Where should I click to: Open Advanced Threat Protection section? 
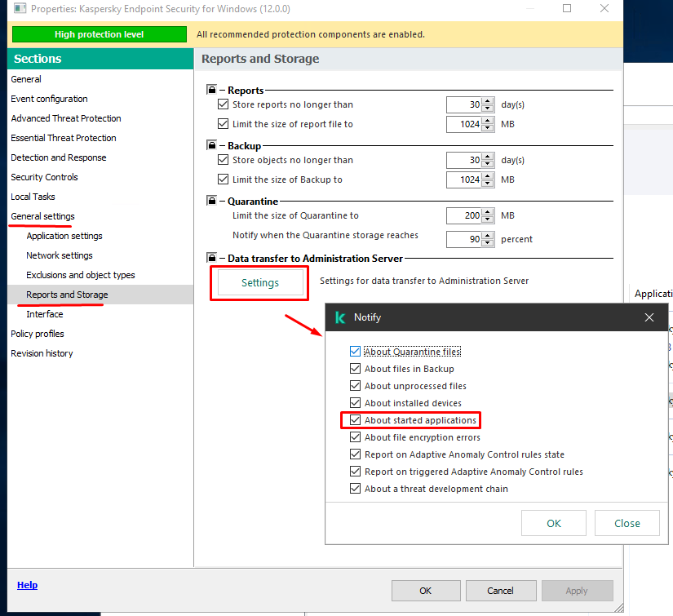coord(66,118)
